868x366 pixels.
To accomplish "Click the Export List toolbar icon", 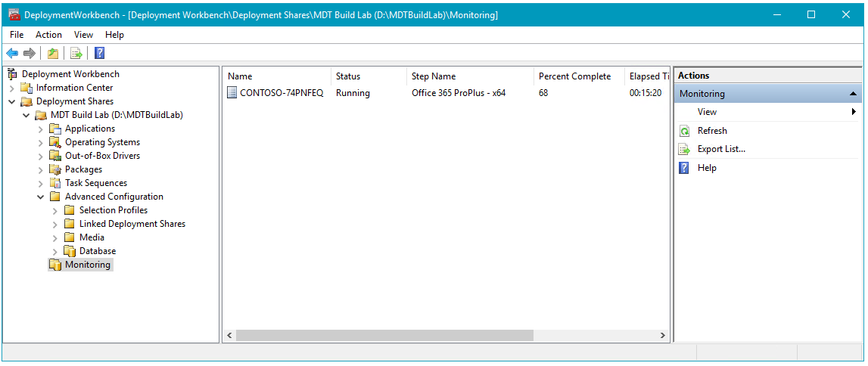I will click(x=76, y=53).
